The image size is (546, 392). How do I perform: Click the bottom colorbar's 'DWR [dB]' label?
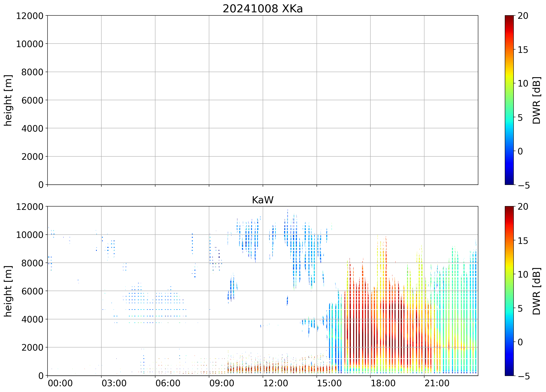536,291
